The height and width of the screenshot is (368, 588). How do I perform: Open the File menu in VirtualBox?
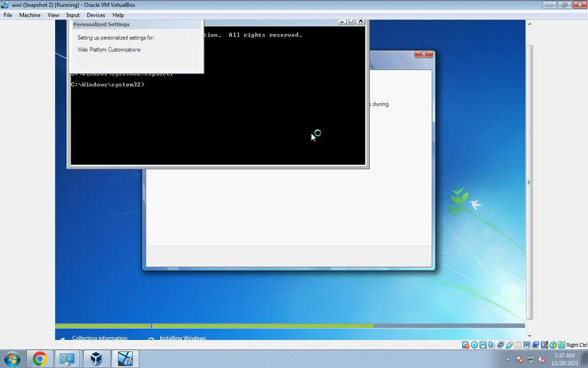click(x=8, y=15)
